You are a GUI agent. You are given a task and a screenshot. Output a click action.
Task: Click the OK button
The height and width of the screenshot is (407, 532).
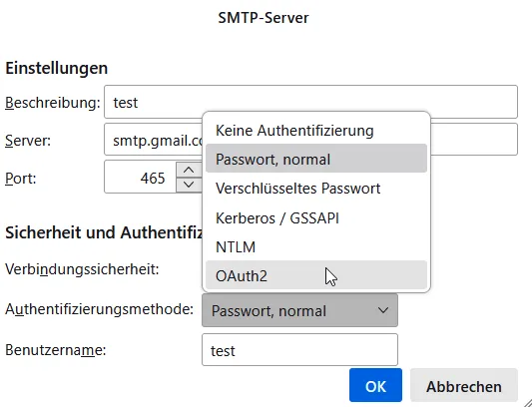375,385
